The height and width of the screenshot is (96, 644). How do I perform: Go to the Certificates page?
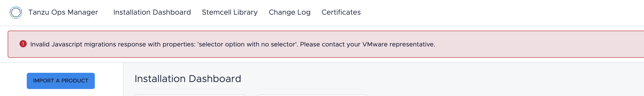tap(341, 12)
